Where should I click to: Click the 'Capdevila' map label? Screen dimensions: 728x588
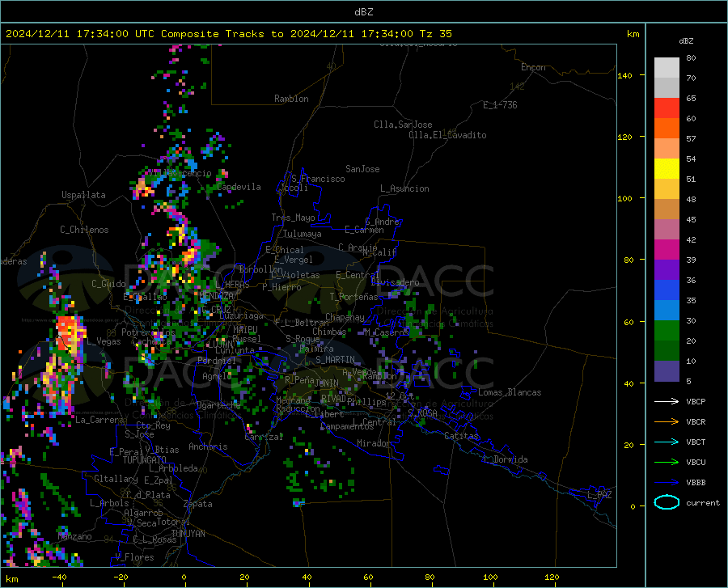click(x=239, y=187)
